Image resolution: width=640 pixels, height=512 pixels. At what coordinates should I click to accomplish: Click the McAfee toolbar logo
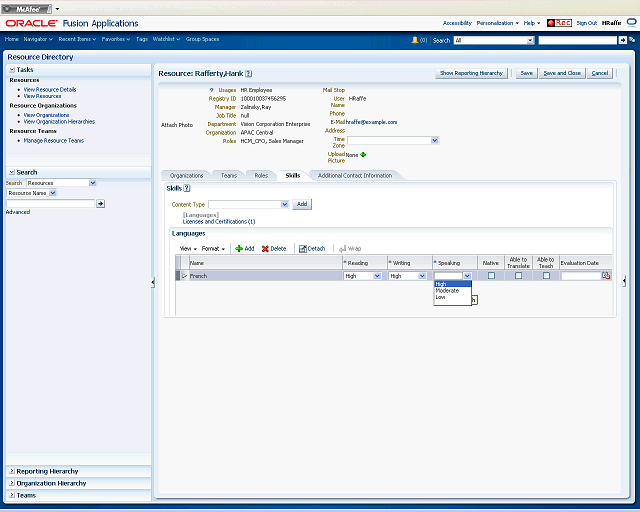click(x=27, y=9)
